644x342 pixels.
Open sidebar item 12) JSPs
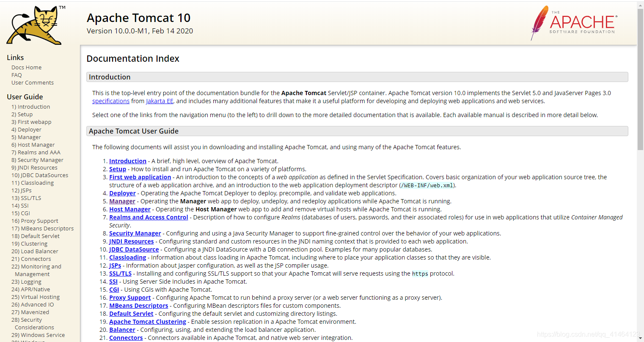(x=22, y=190)
